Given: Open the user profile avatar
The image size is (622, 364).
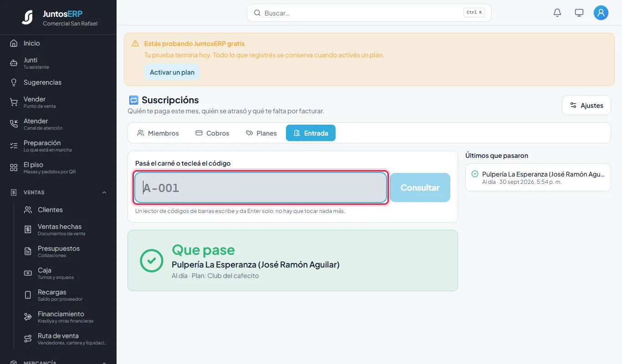Looking at the screenshot, I should click(x=601, y=13).
